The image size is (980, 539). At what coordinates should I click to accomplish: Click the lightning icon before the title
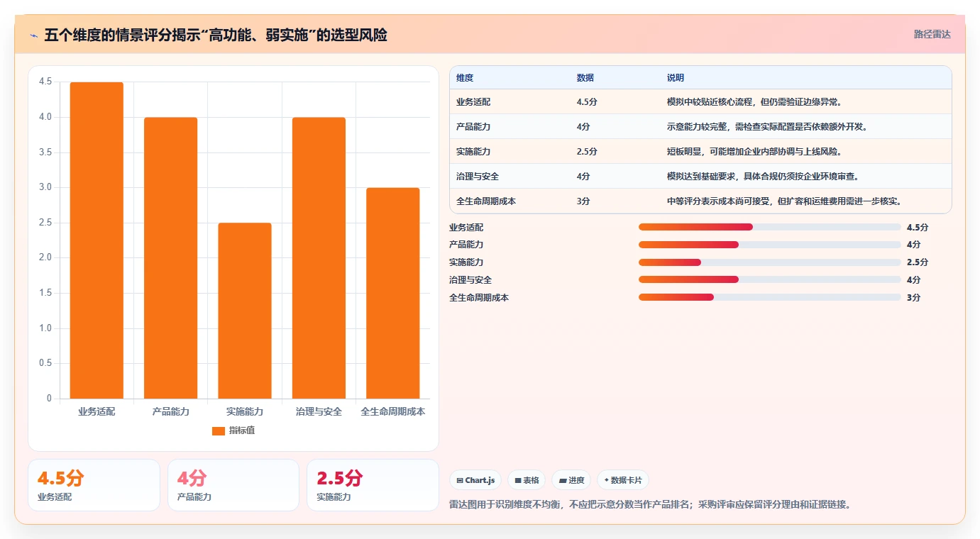pyautogui.click(x=33, y=35)
